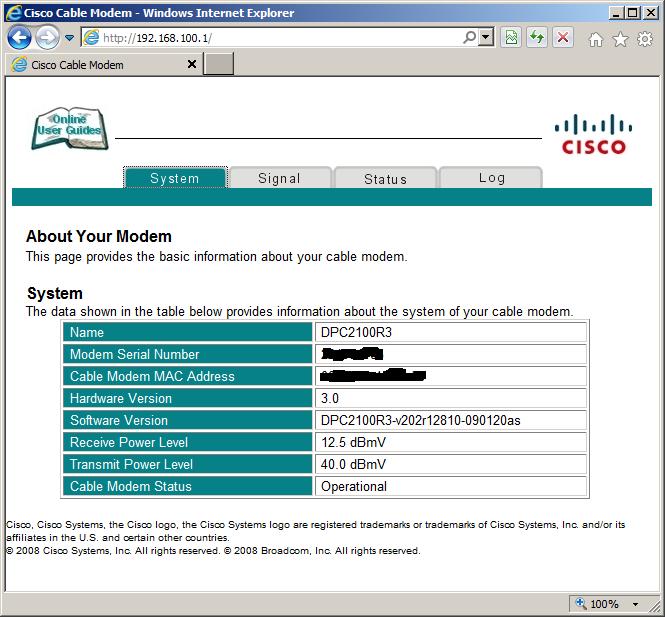Image resolution: width=665 pixels, height=617 pixels.
Task: Minimize the Internet Explorer window
Action: (617, 13)
